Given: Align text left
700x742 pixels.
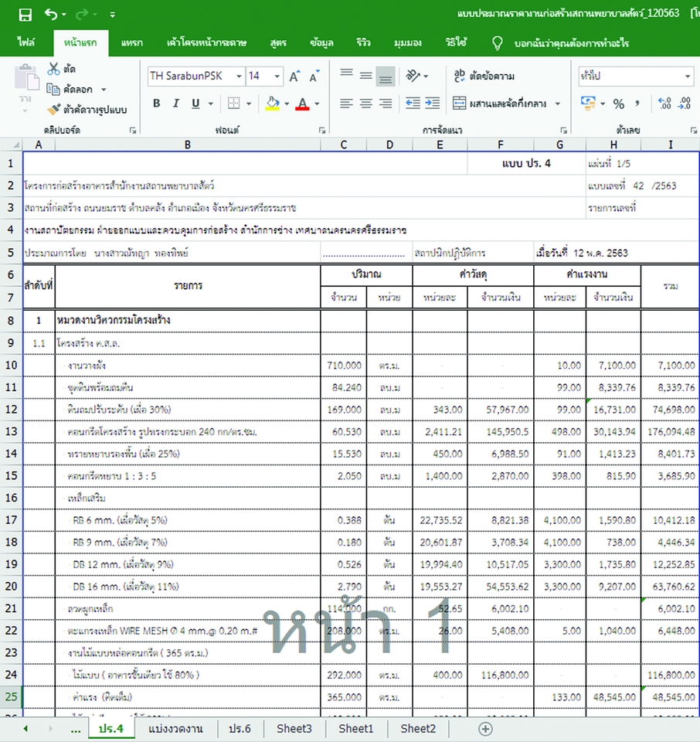Looking at the screenshot, I should [x=346, y=103].
